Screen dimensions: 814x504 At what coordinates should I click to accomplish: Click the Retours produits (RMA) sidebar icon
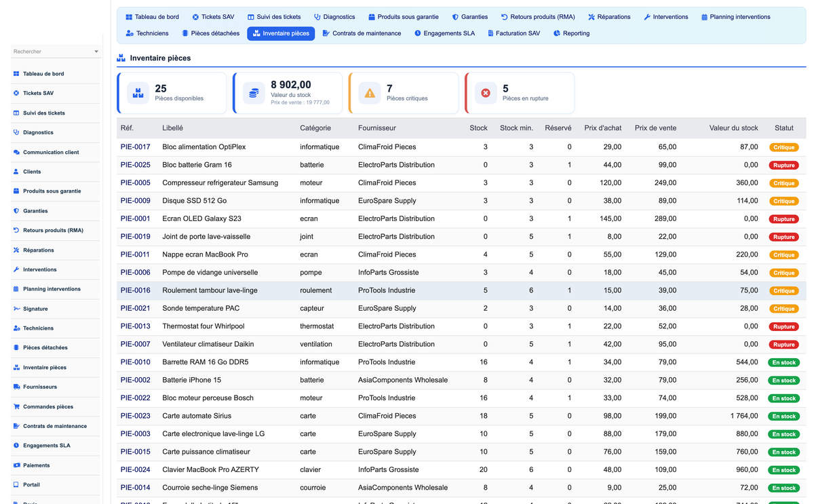[x=16, y=231]
